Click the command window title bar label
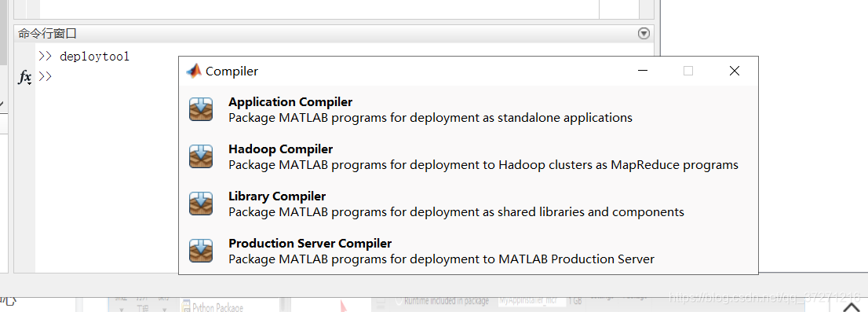Screen dimensions: 868x312 [x=47, y=34]
